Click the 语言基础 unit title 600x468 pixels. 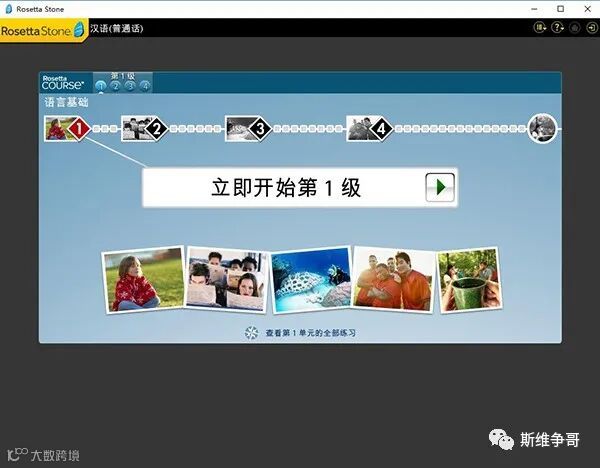point(66,102)
